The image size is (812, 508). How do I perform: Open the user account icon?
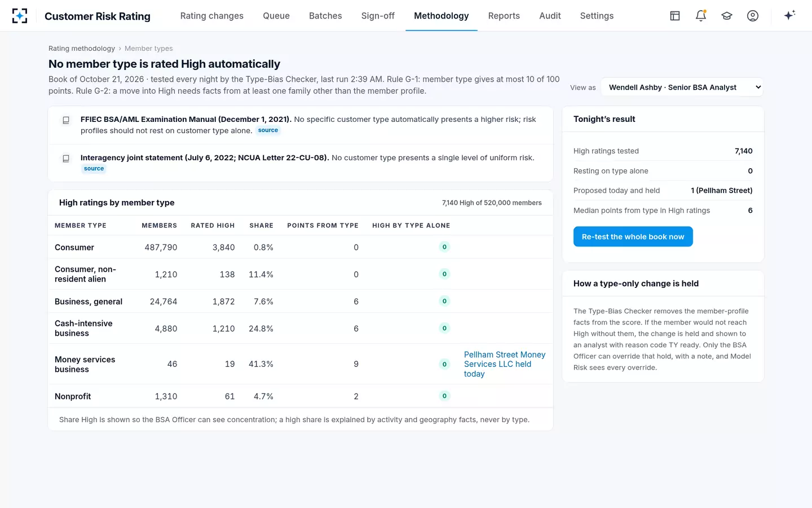[x=753, y=16]
